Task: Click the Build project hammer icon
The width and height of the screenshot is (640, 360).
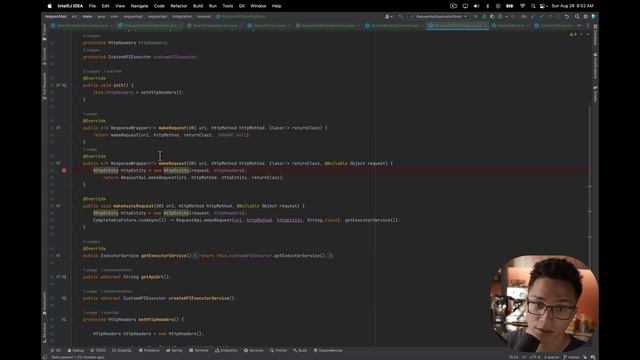Action: (401, 17)
